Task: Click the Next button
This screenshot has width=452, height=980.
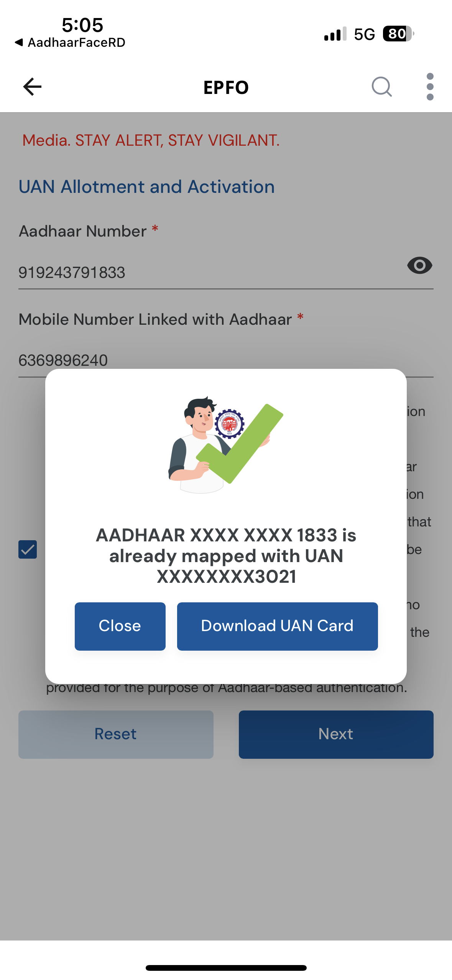Action: click(x=336, y=734)
